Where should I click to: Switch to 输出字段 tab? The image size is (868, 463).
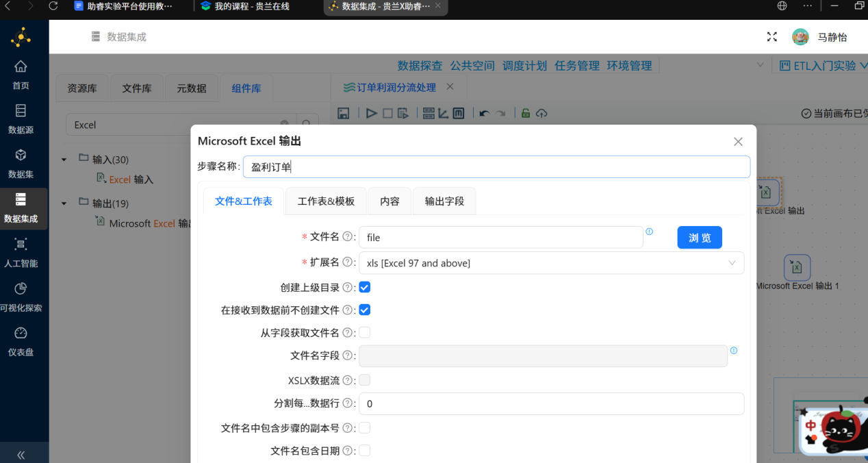pyautogui.click(x=444, y=201)
